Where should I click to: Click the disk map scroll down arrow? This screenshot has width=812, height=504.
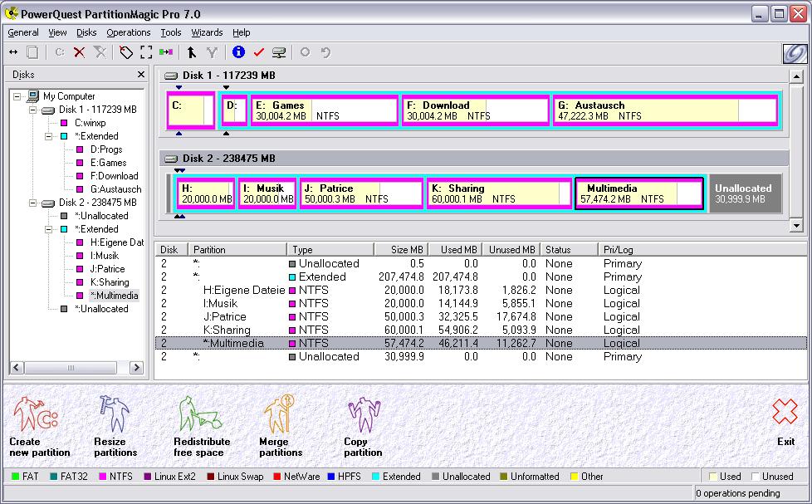pos(796,225)
